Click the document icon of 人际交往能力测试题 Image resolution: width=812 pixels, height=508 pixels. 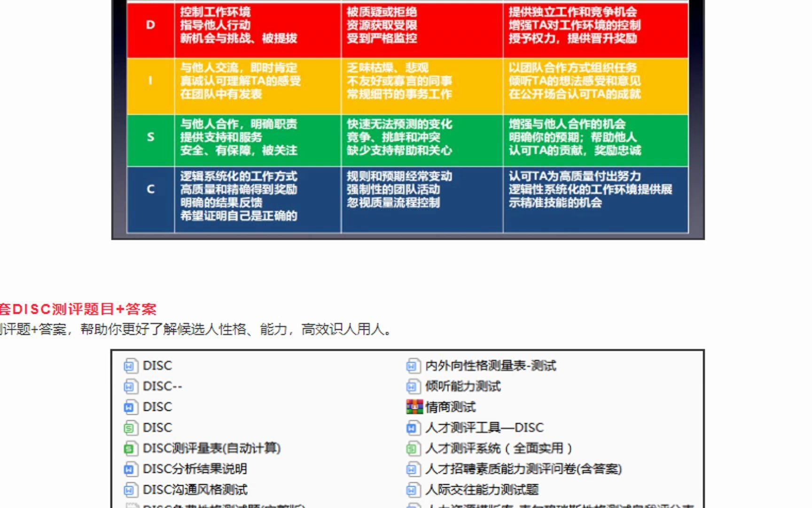[x=413, y=490]
